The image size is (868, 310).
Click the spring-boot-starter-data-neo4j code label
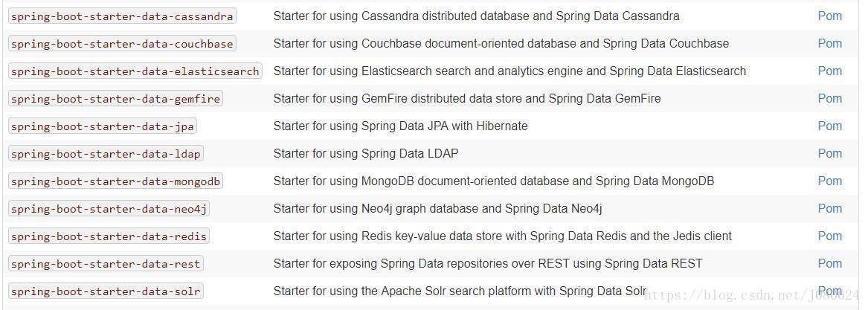click(x=109, y=209)
